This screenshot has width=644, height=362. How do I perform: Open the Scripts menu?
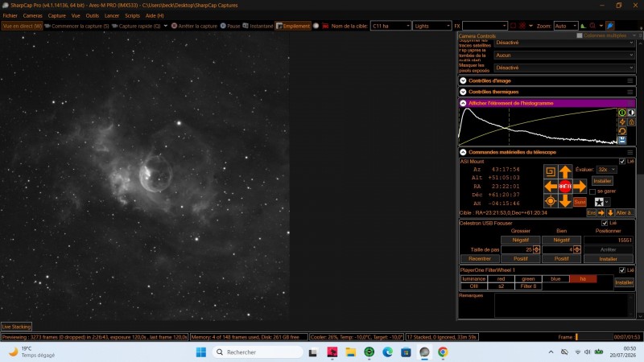point(132,15)
